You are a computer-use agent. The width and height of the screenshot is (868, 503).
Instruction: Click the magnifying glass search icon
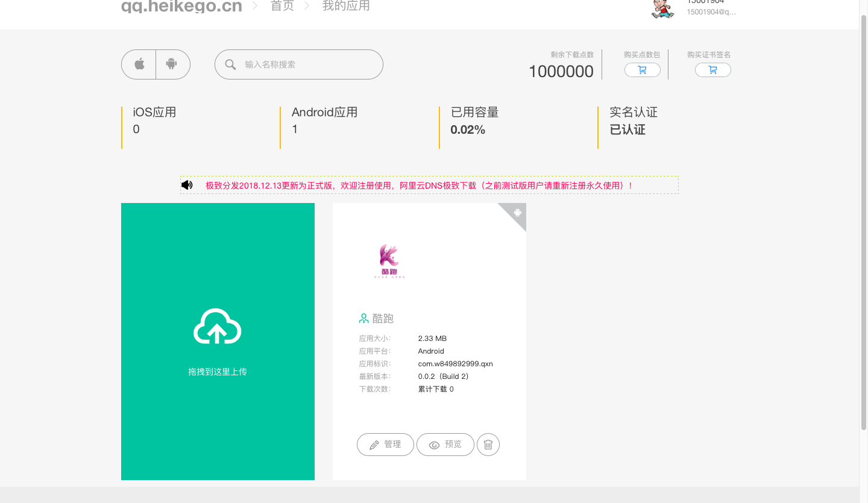tap(230, 64)
